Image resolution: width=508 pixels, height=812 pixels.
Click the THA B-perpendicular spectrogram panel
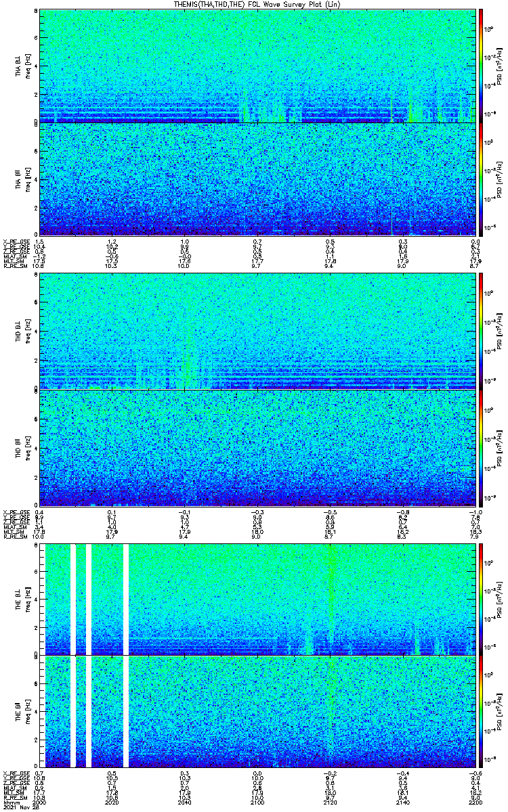click(257, 66)
